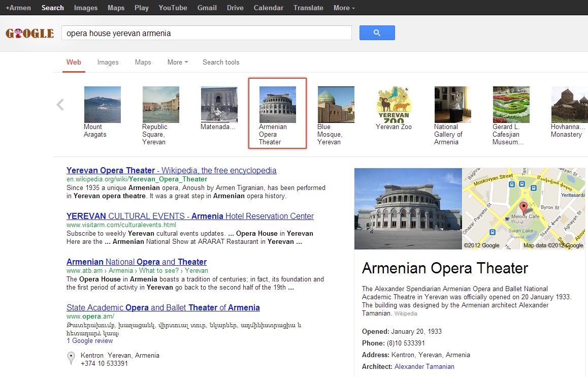Open Maps in top navigation bar
Image resolution: width=588 pixels, height=377 pixels.
point(116,8)
